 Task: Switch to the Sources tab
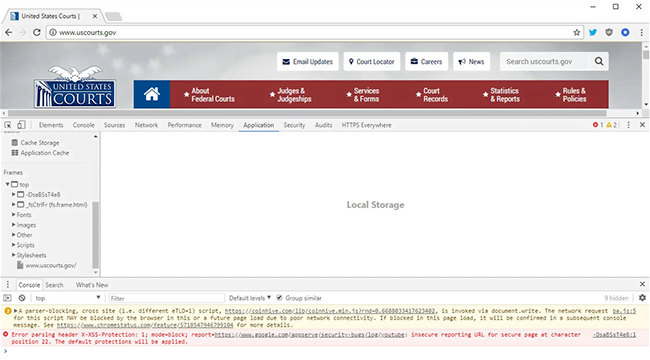[114, 125]
